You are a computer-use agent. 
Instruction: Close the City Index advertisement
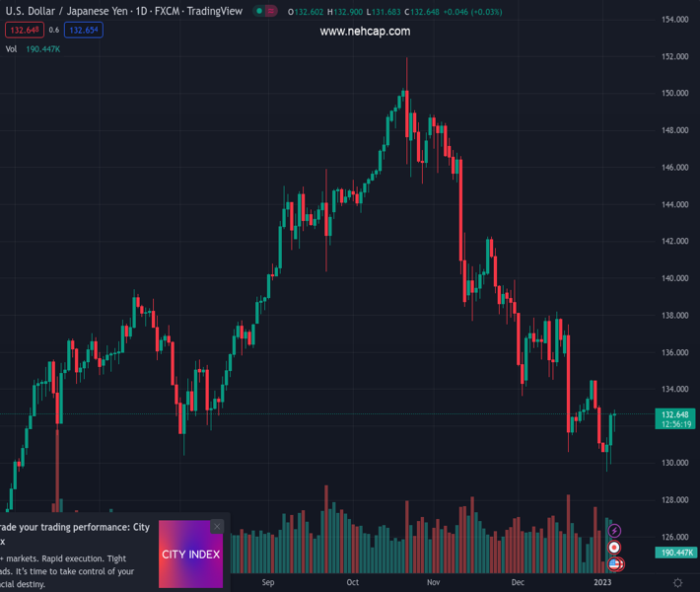[217, 527]
